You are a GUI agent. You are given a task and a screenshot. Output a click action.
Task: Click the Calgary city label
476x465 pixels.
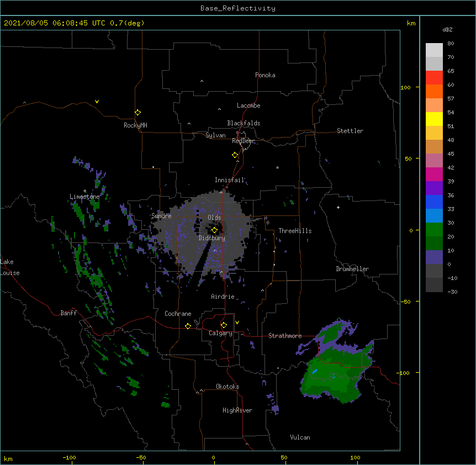click(220, 333)
